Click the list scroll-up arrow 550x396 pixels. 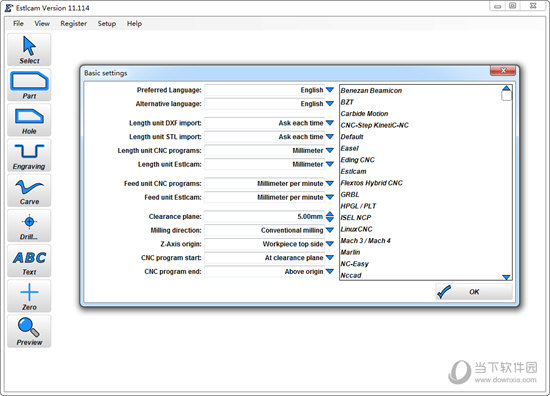(x=506, y=88)
